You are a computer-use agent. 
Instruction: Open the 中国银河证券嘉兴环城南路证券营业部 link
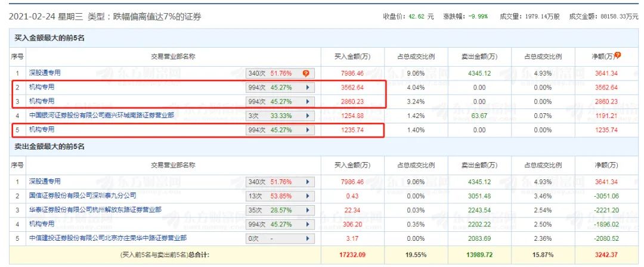point(101,115)
